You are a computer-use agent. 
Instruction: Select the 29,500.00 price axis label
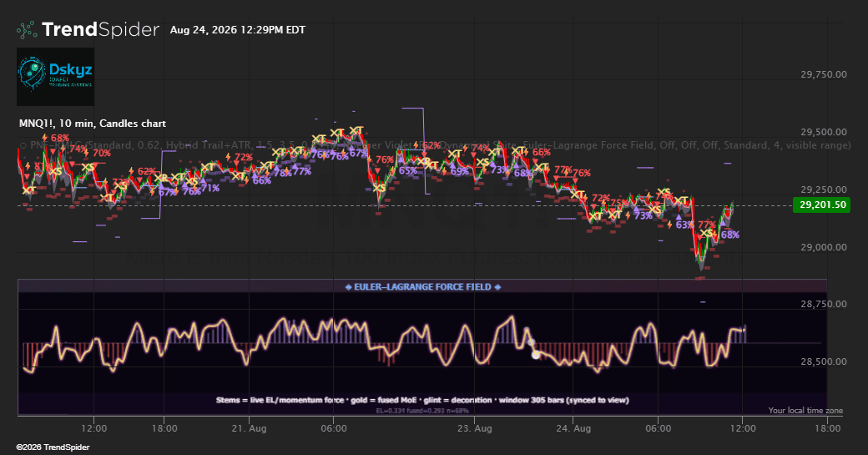823,132
